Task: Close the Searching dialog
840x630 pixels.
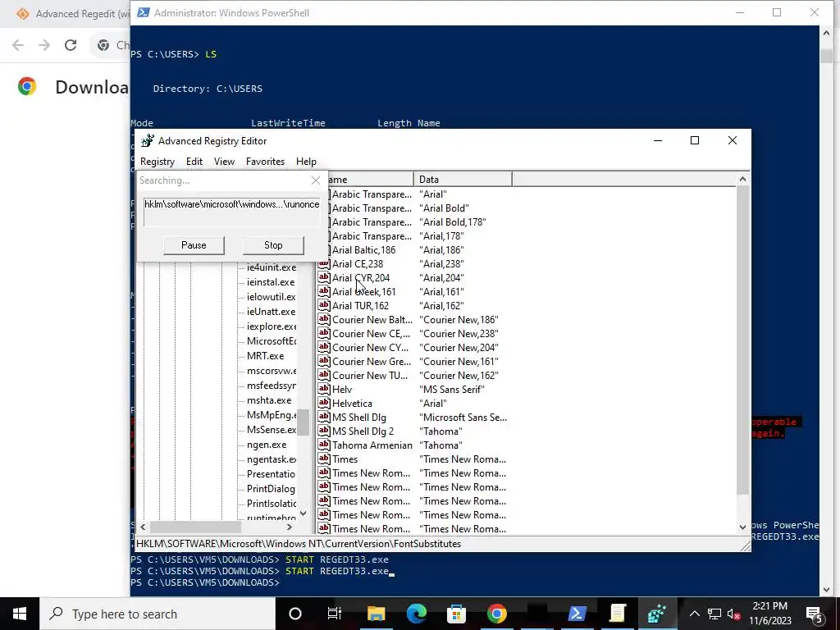Action: point(316,180)
